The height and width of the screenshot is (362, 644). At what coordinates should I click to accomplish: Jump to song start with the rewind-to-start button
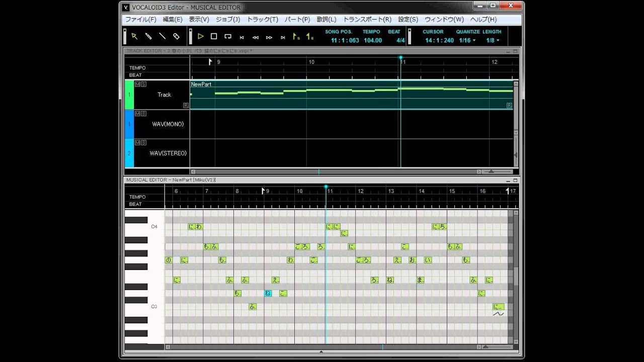(242, 37)
